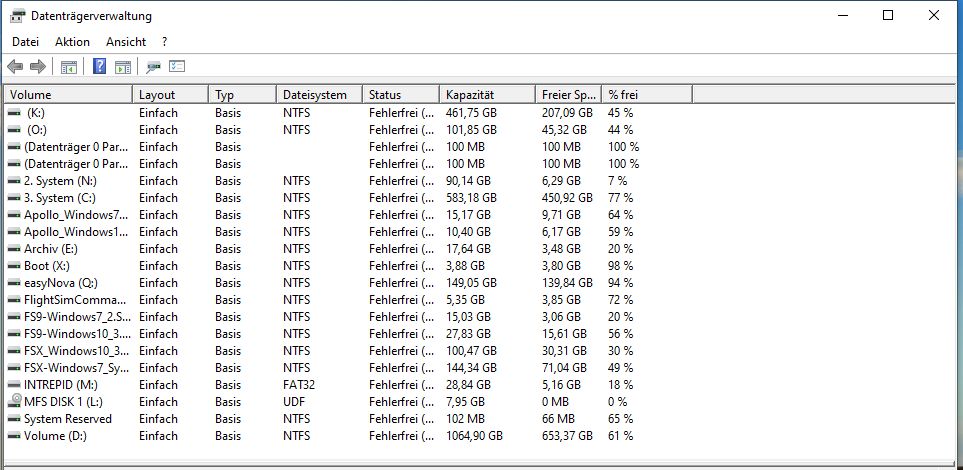Image resolution: width=963 pixels, height=470 pixels.
Task: Click the blue Help question mark icon
Action: coord(100,67)
